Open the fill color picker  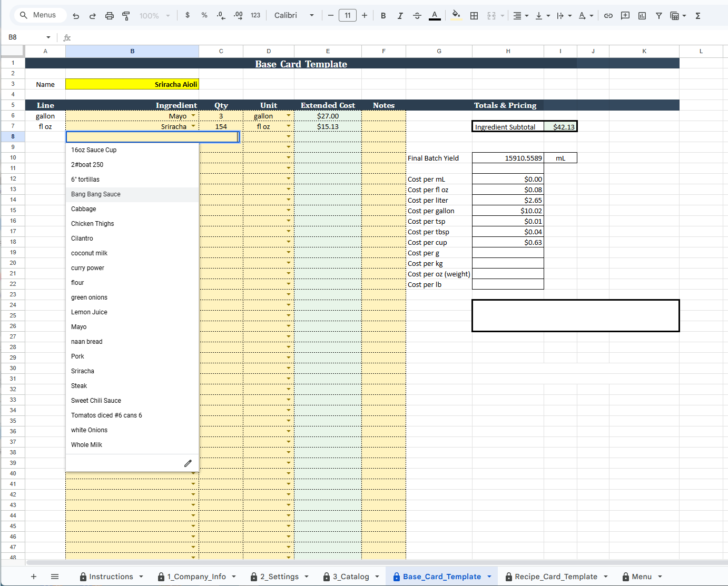click(x=456, y=16)
